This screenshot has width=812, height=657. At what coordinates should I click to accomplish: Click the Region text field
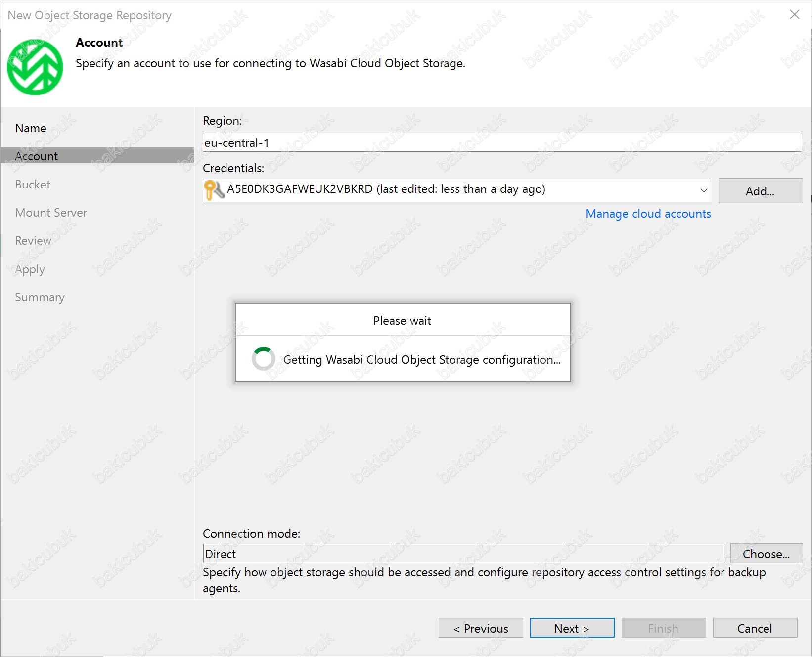501,143
